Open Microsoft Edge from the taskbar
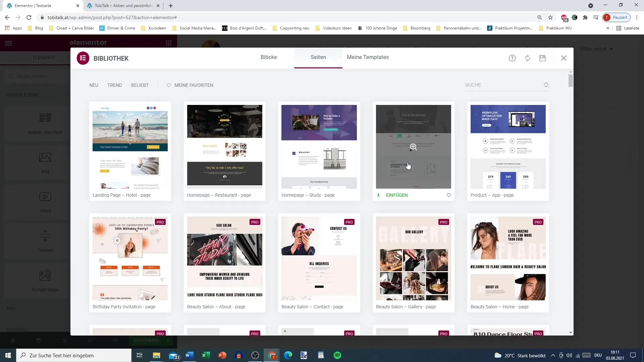The height and width of the screenshot is (362, 644). click(288, 355)
